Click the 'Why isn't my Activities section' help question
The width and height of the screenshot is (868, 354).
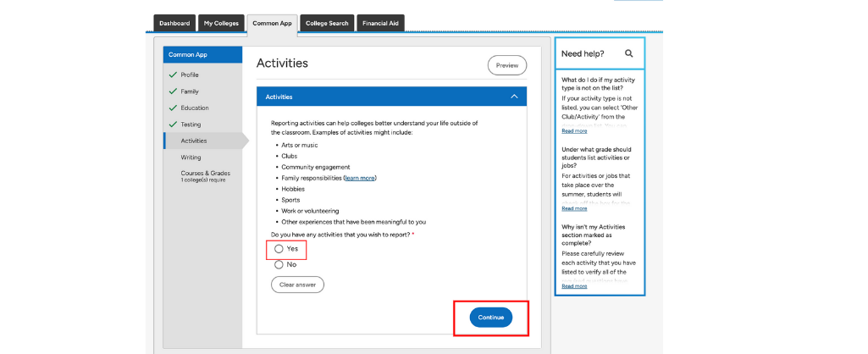pyautogui.click(x=595, y=235)
